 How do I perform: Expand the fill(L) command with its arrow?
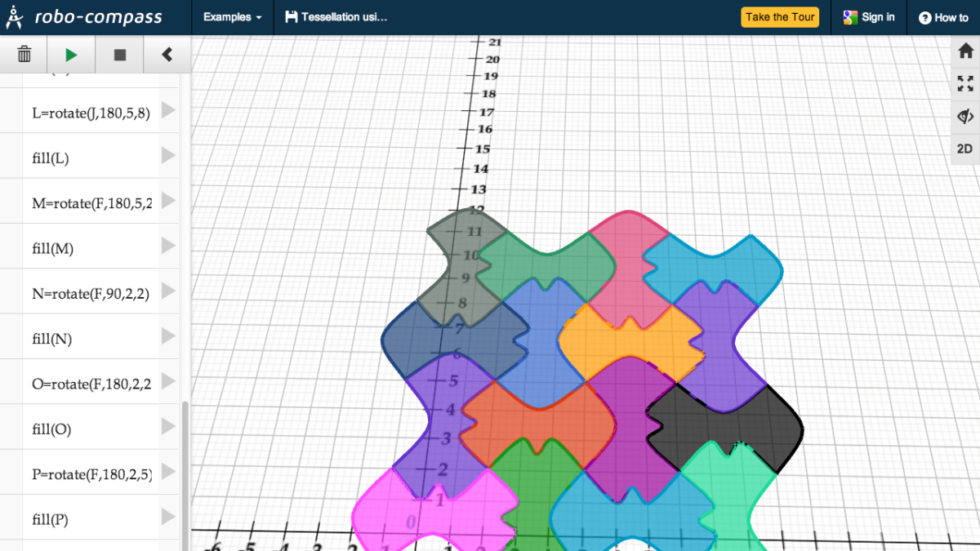point(167,158)
